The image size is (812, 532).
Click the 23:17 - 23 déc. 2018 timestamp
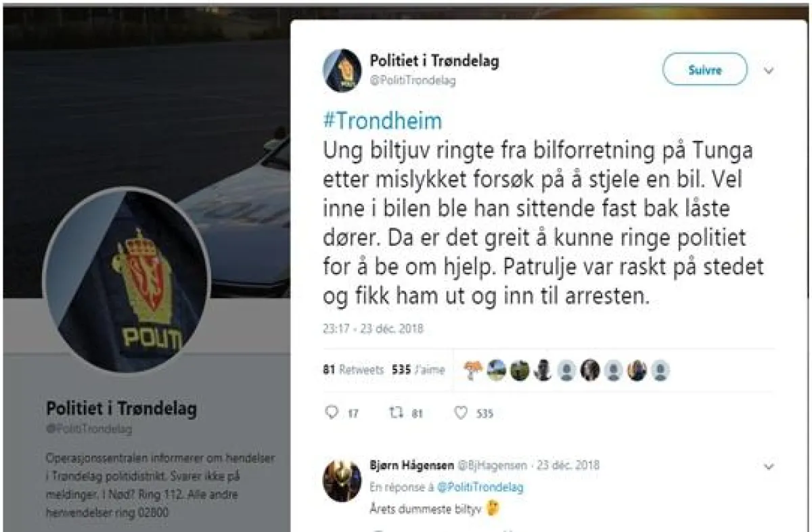pyautogui.click(x=373, y=329)
